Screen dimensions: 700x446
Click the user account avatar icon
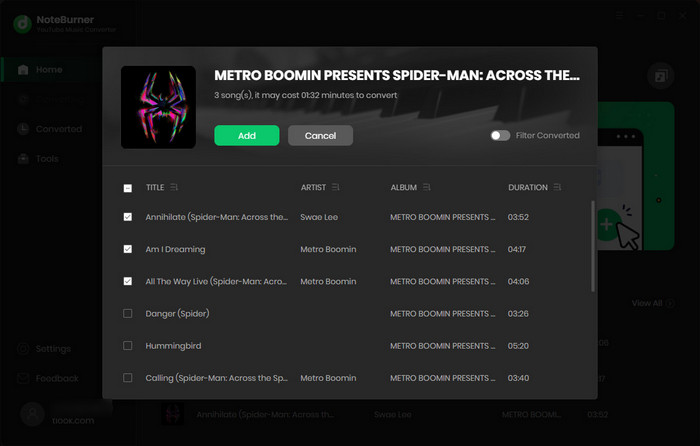tap(34, 415)
